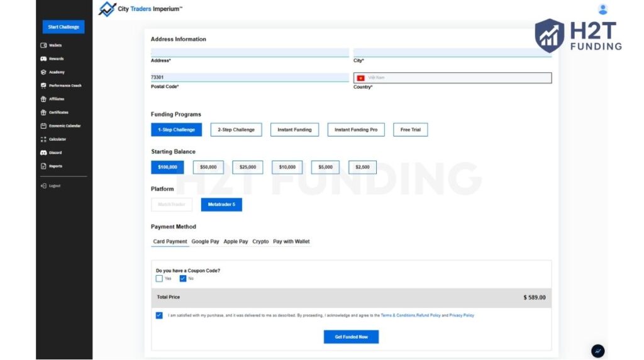Choose the Instant Funding program
This screenshot has height=360, width=644.
pyautogui.click(x=294, y=130)
